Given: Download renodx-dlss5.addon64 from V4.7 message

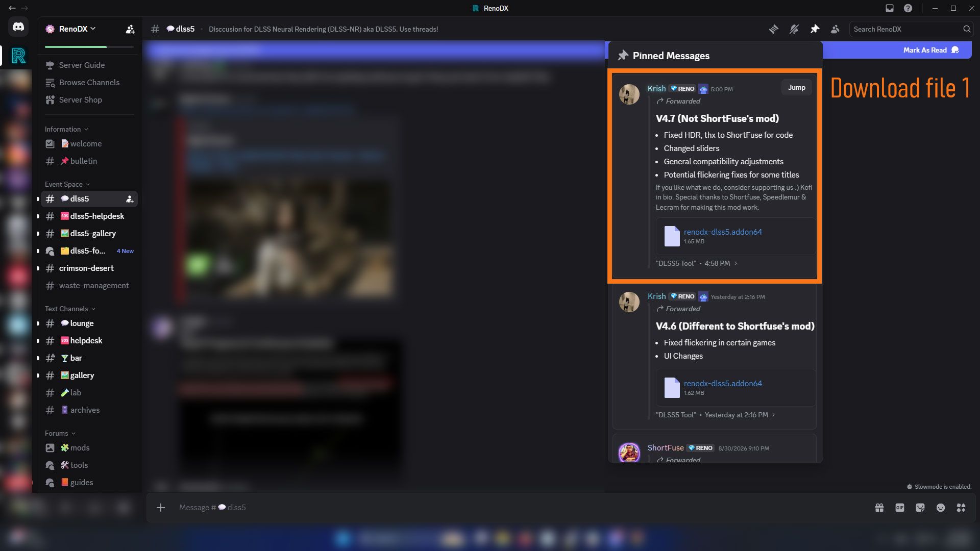Looking at the screenshot, I should pyautogui.click(x=723, y=232).
